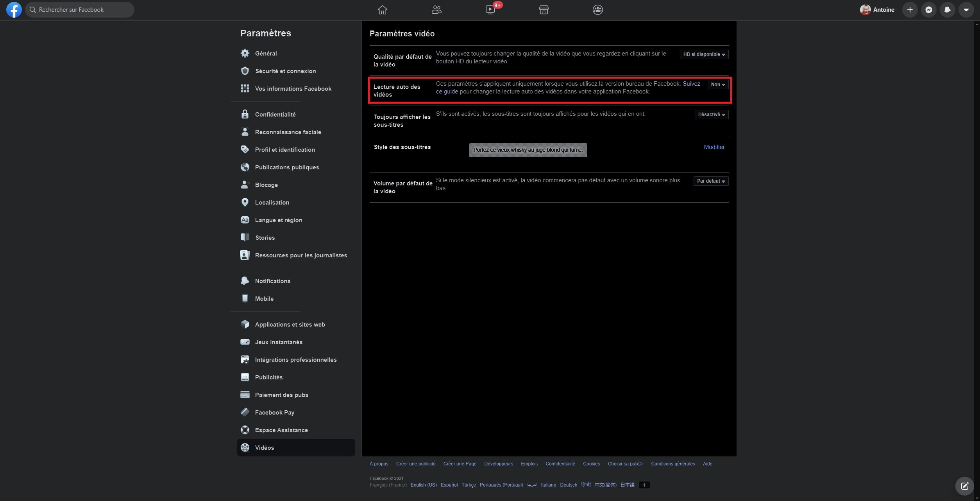Image resolution: width=980 pixels, height=501 pixels.
Task: Click the Facebook logo icon
Action: click(14, 10)
